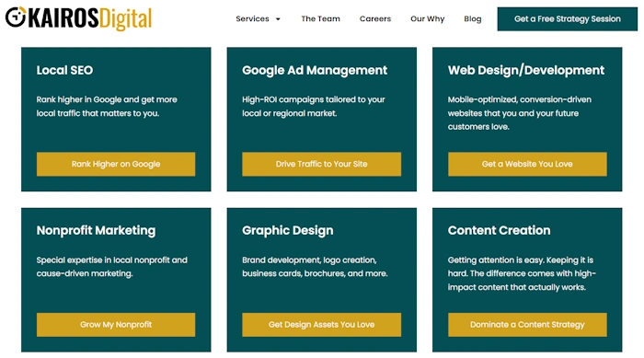The height and width of the screenshot is (358, 644).
Task: Click text 'Rank higher in Google and get more'
Action: point(107,99)
